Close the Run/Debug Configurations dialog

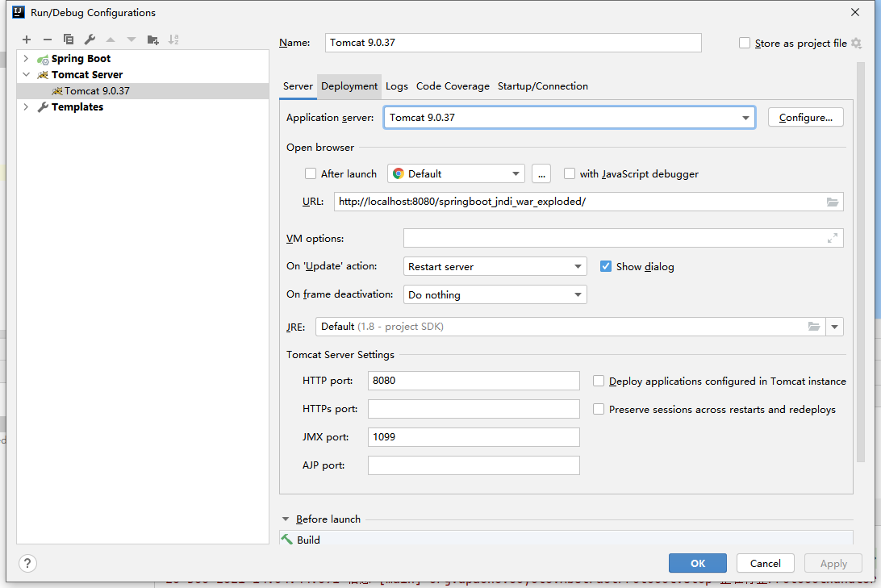click(x=855, y=12)
